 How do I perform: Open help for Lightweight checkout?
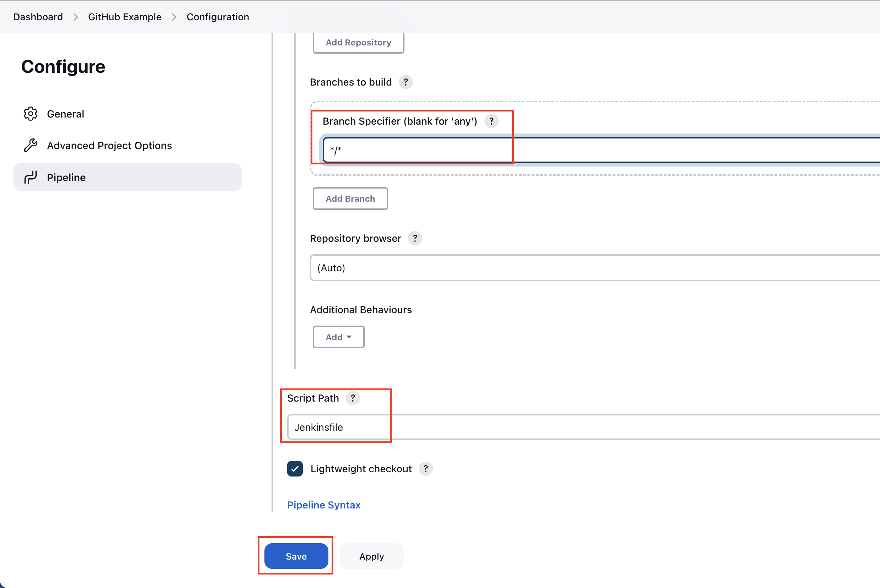[x=425, y=469]
